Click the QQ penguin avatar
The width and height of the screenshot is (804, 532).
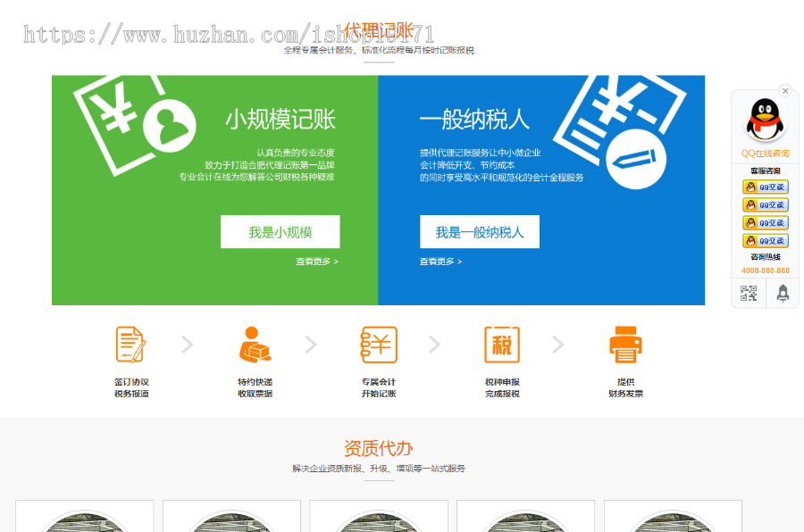click(x=765, y=120)
